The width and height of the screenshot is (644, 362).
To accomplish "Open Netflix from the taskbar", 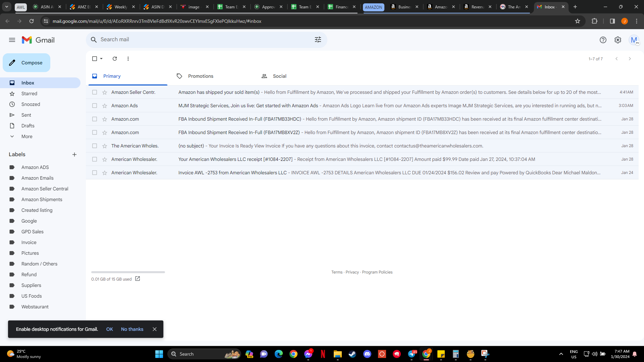I will pyautogui.click(x=323, y=354).
